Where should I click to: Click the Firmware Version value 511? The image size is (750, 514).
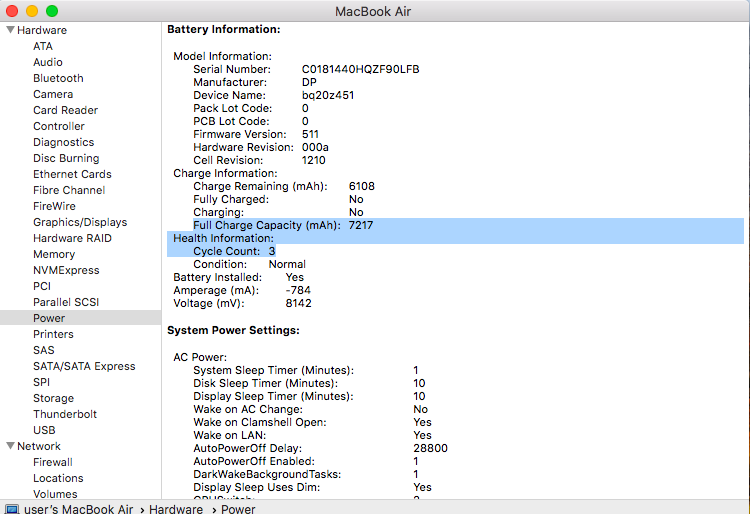pos(310,134)
